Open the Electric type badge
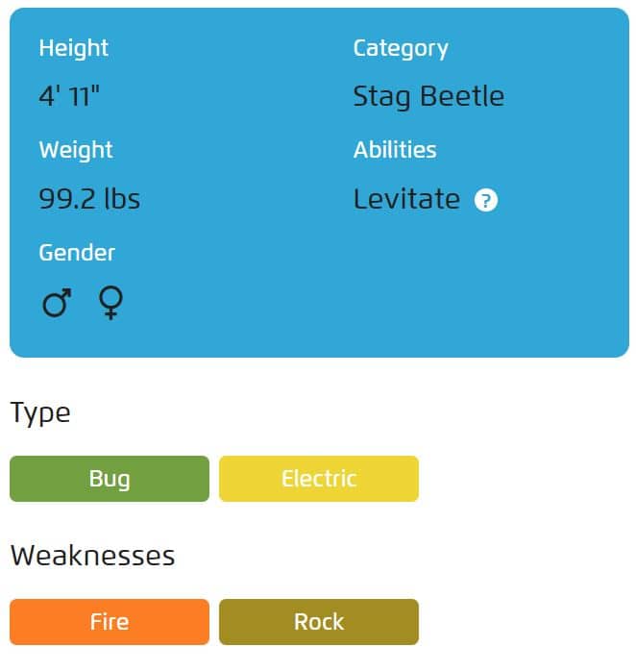Screen dimensions: 636x672 pyautogui.click(x=319, y=479)
